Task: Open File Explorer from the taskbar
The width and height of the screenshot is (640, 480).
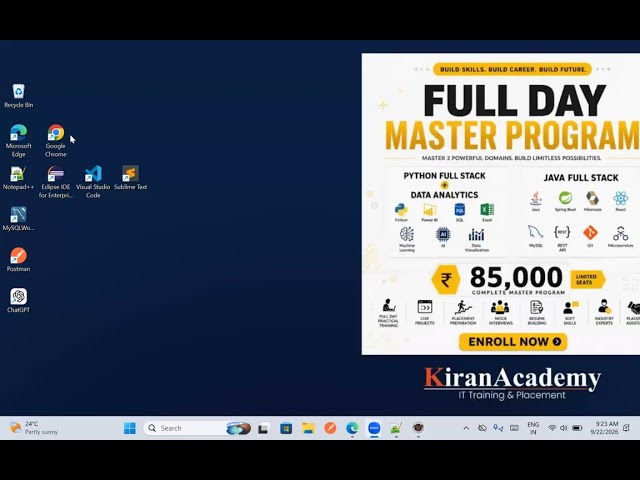Action: click(308, 428)
